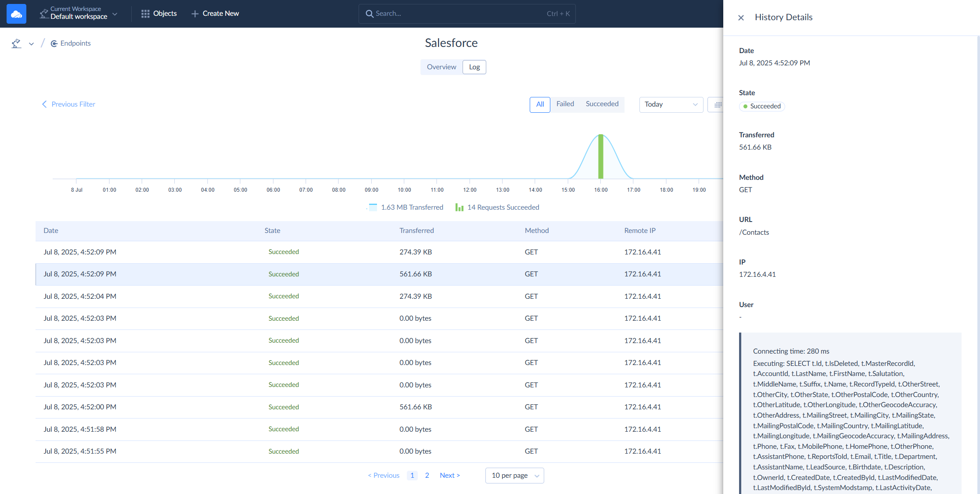Image resolution: width=980 pixels, height=494 pixels.
Task: Select the All state filter
Action: 540,104
